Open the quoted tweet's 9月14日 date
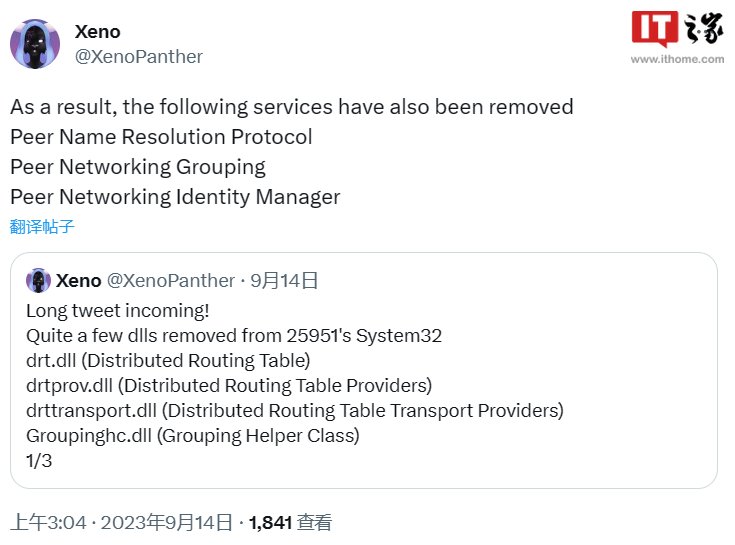Screen dimensions: 735x545 (x=284, y=281)
